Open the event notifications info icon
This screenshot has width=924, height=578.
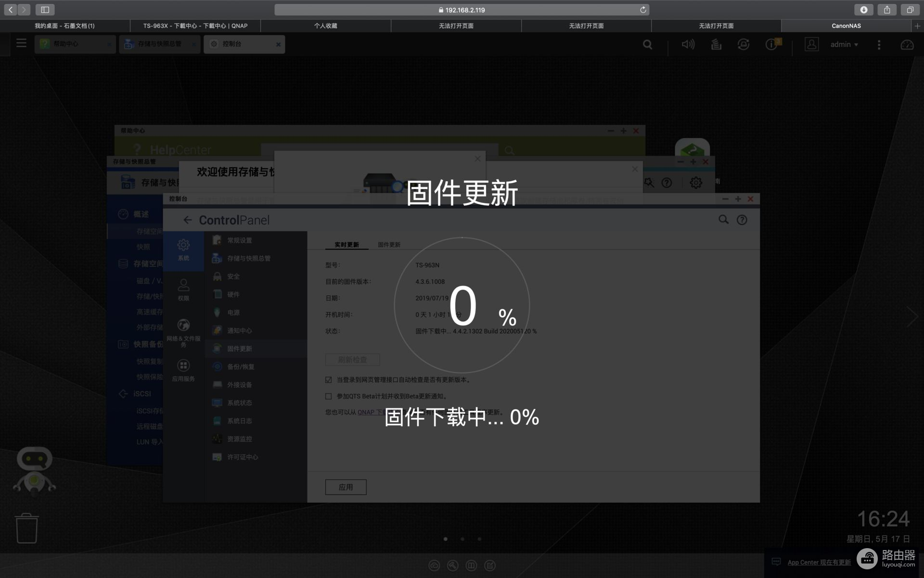[x=772, y=44]
